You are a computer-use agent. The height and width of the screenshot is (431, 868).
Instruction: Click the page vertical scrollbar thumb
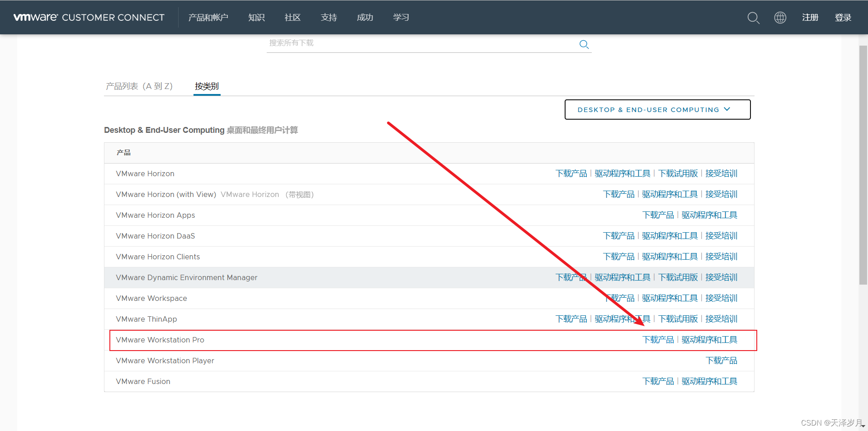(863, 165)
